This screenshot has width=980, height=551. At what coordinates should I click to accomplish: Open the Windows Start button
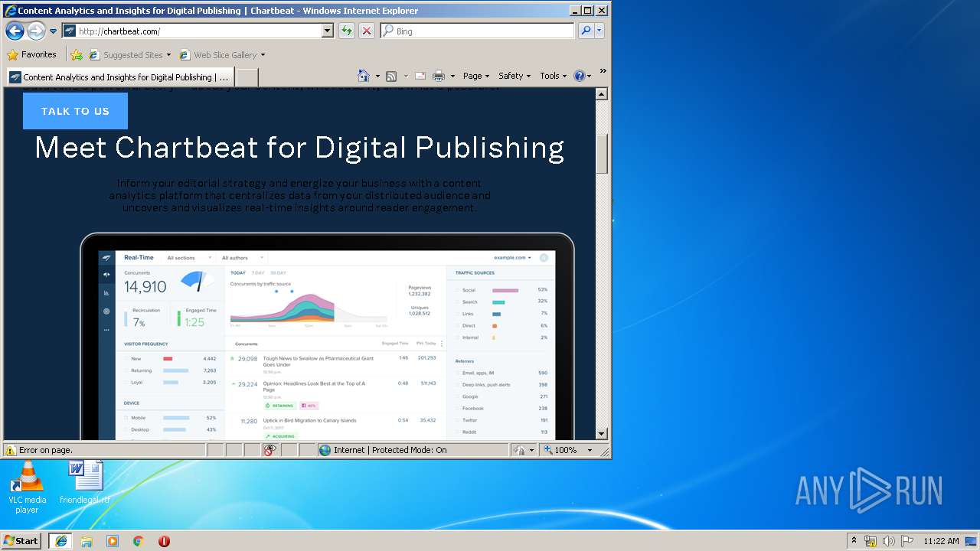21,540
